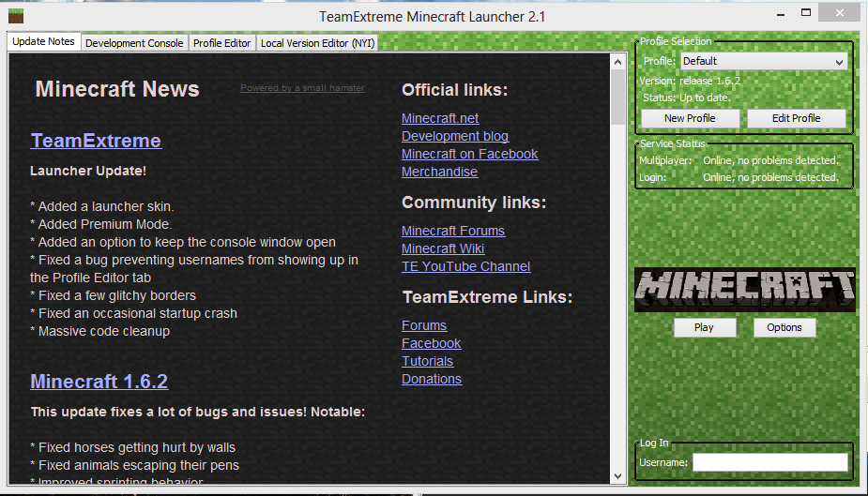
Task: Open the Development blog link
Action: [x=455, y=136]
